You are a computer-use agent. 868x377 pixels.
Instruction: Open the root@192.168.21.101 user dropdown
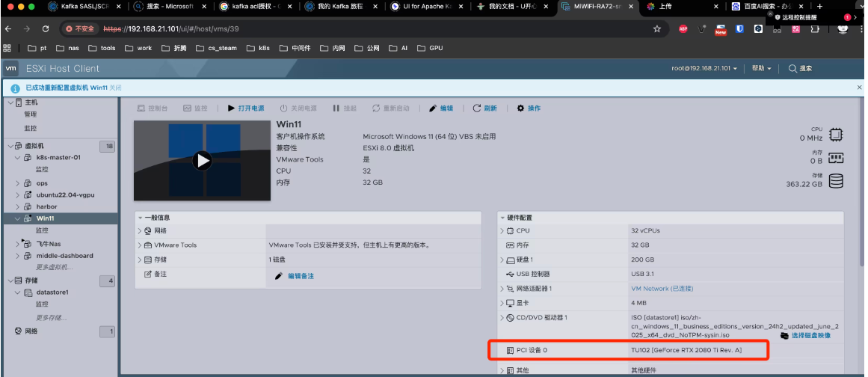(x=704, y=69)
